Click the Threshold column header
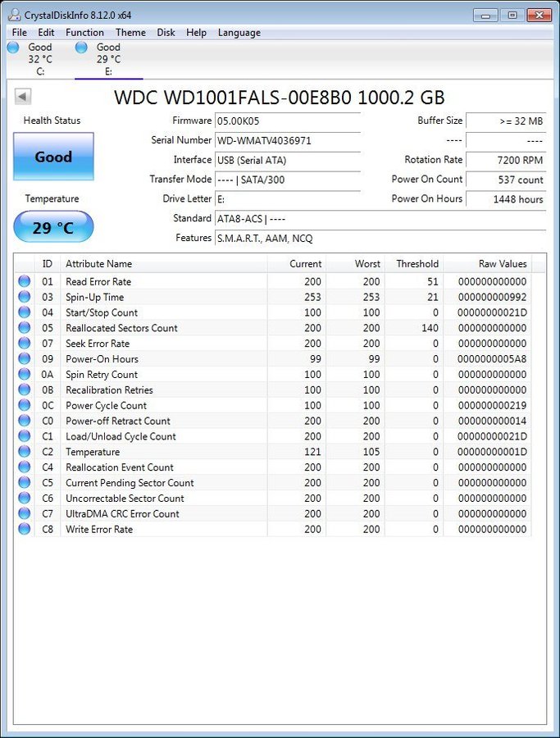 tap(414, 263)
